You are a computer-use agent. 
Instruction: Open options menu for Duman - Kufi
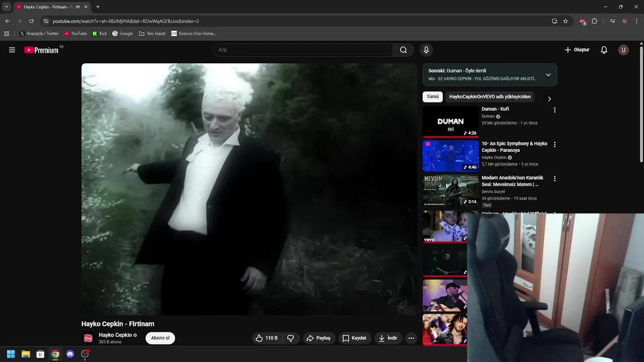tap(555, 110)
